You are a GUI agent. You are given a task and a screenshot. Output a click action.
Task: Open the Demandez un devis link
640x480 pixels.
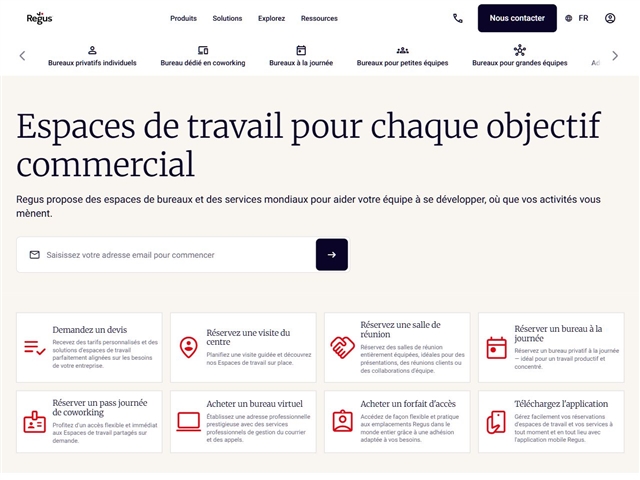coord(89,348)
